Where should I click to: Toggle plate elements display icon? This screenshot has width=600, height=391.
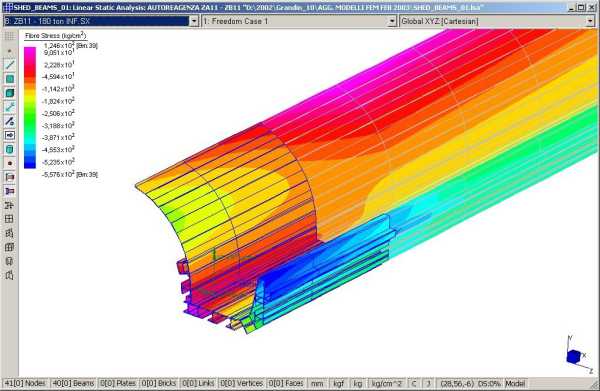[10, 79]
